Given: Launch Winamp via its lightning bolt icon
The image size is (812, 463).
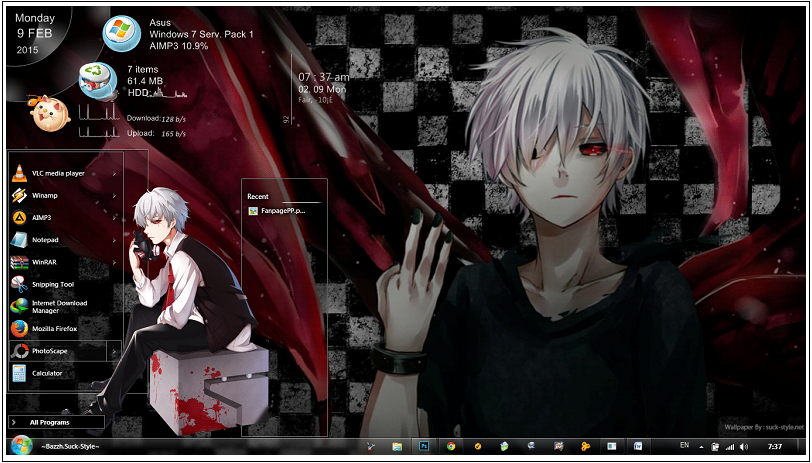Looking at the screenshot, I should point(19,196).
